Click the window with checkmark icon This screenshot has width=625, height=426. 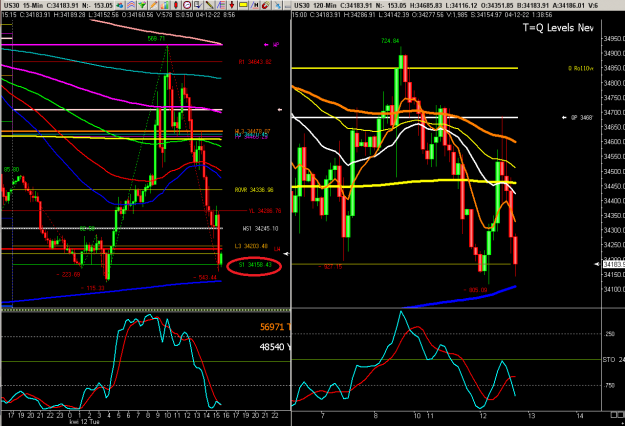pos(198,5)
